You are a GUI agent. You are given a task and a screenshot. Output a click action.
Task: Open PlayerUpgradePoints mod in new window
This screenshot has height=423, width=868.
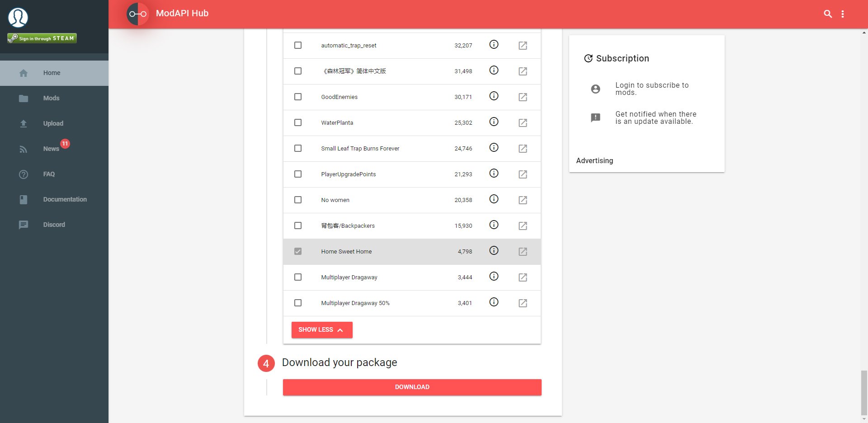(x=523, y=174)
